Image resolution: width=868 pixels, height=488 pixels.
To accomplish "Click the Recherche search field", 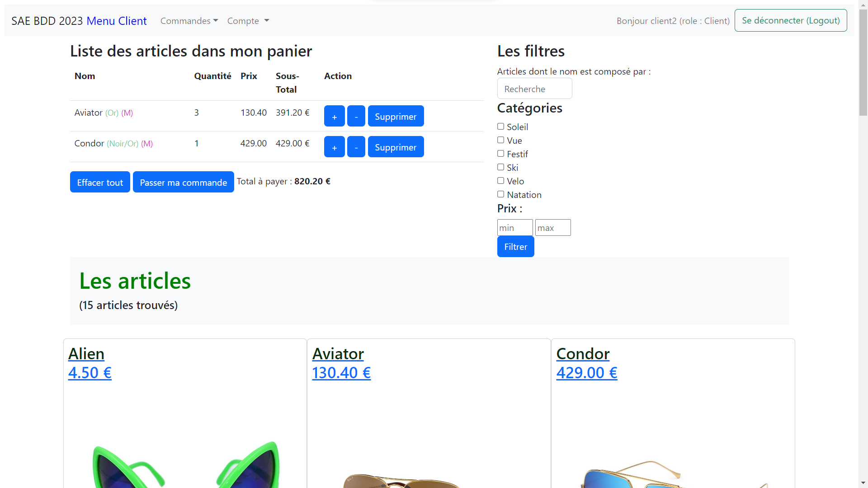I will point(534,89).
